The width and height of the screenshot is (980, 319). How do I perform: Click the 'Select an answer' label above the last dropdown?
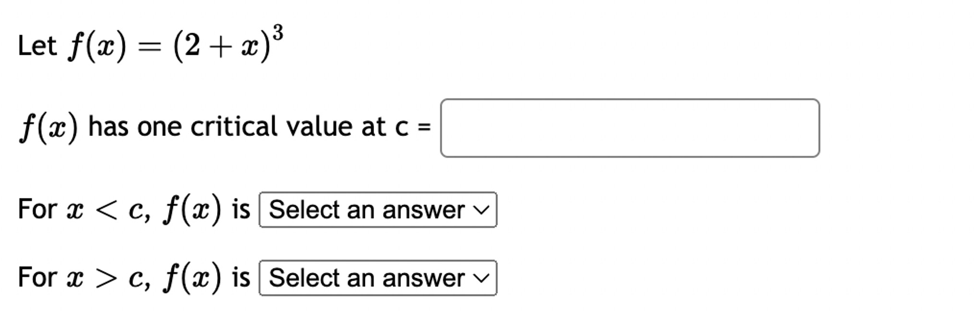365,277
